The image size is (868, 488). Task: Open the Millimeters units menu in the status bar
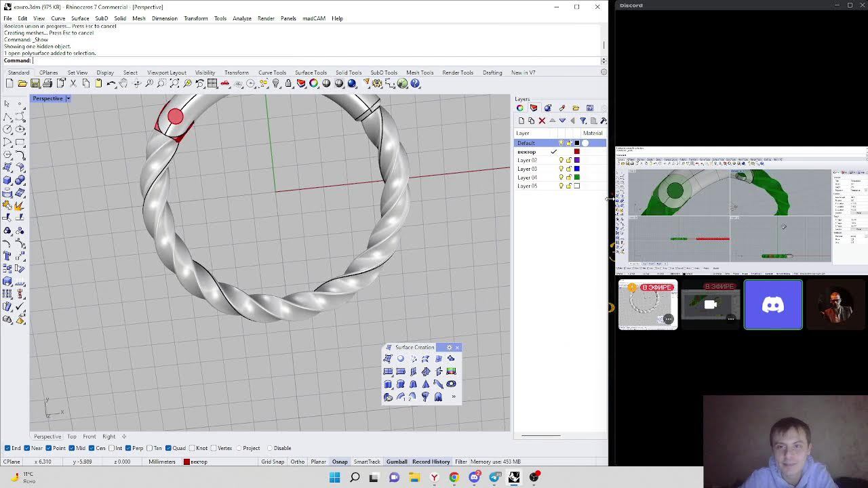(161, 462)
